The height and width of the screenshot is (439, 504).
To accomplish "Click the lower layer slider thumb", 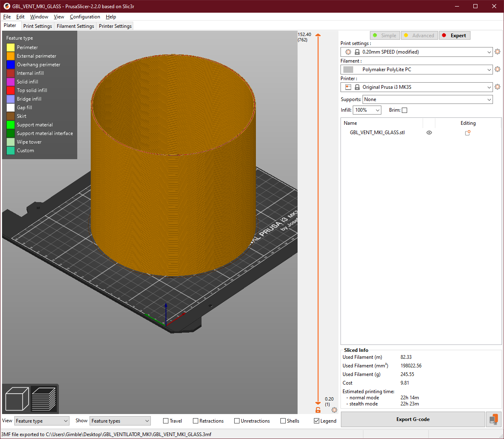I will (318, 403).
